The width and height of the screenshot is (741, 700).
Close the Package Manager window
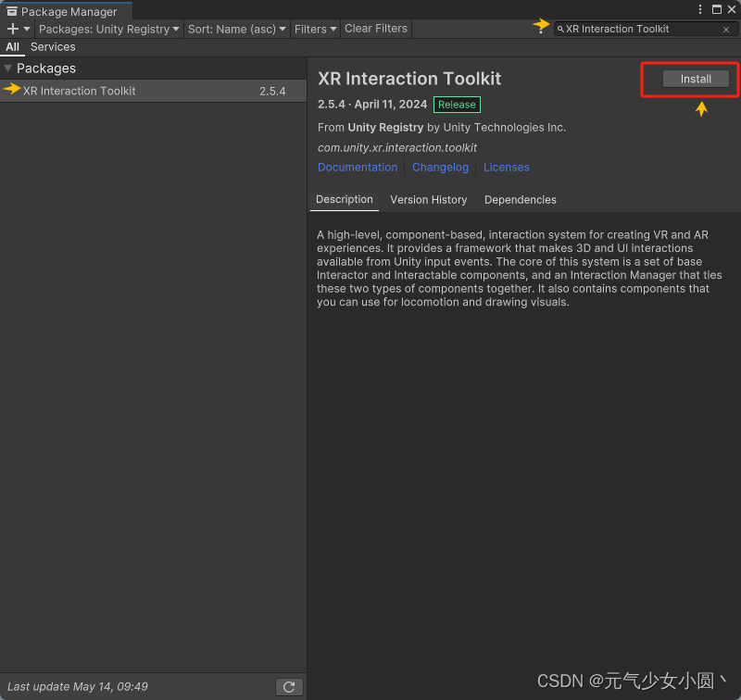(732, 9)
